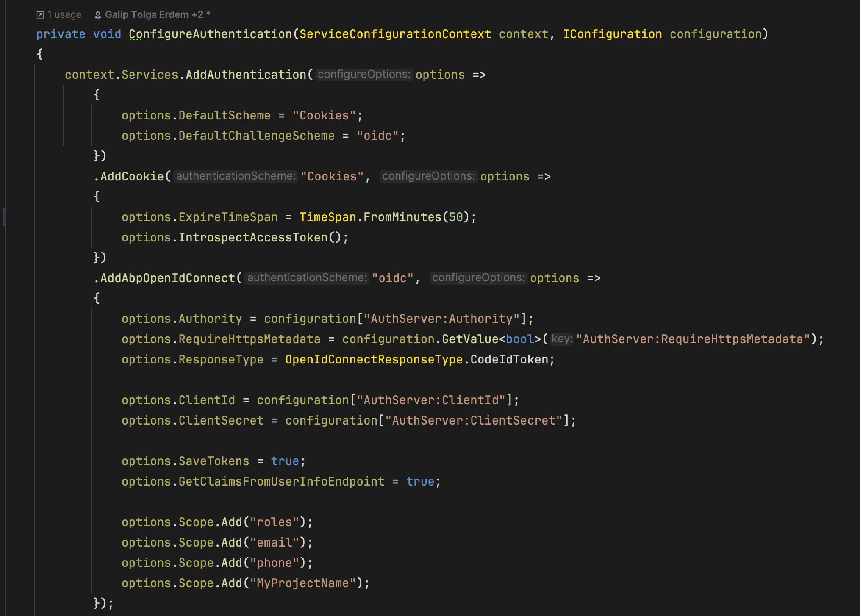Click the "key:" inlay hint in GetValue
860x616 pixels.
(x=562, y=339)
